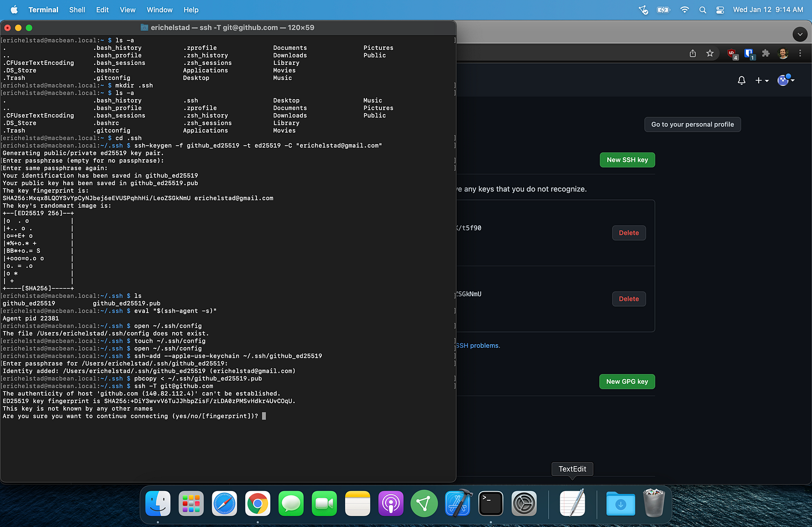Click 'github_ed25519.pub' in the ls output
Screen dimensions: 812x527
126,303
